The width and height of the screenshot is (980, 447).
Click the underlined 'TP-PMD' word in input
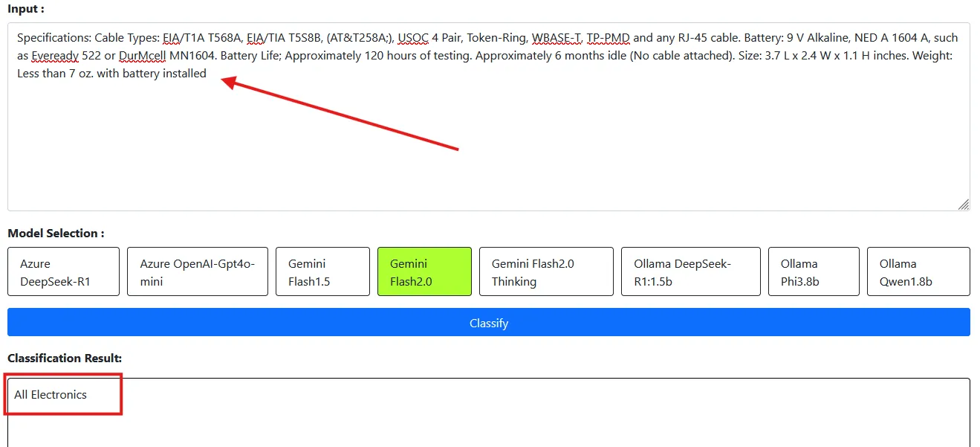[608, 38]
